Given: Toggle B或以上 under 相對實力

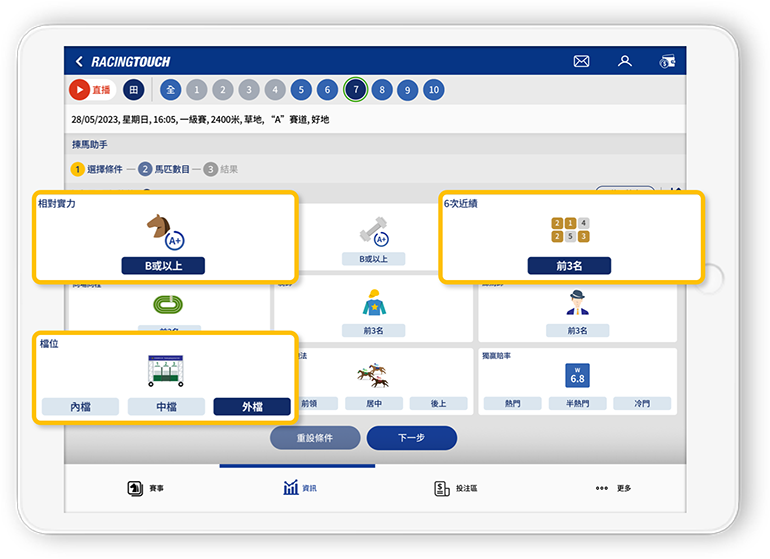Looking at the screenshot, I should tap(163, 266).
